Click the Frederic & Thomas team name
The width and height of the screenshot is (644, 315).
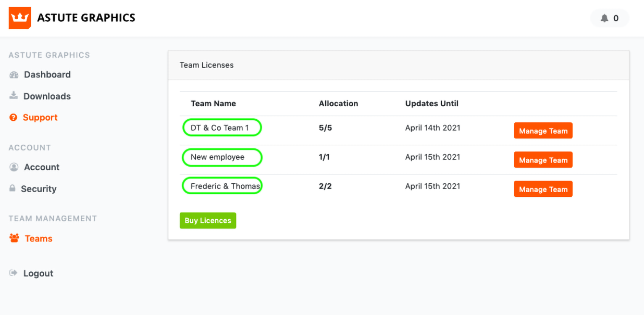(225, 186)
